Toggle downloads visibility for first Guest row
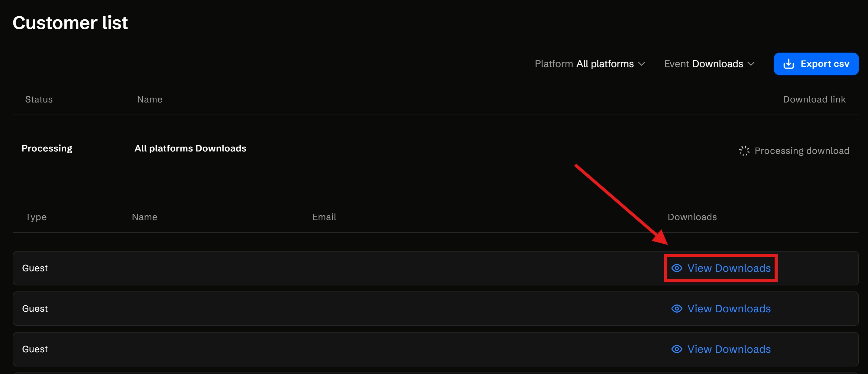 click(721, 268)
